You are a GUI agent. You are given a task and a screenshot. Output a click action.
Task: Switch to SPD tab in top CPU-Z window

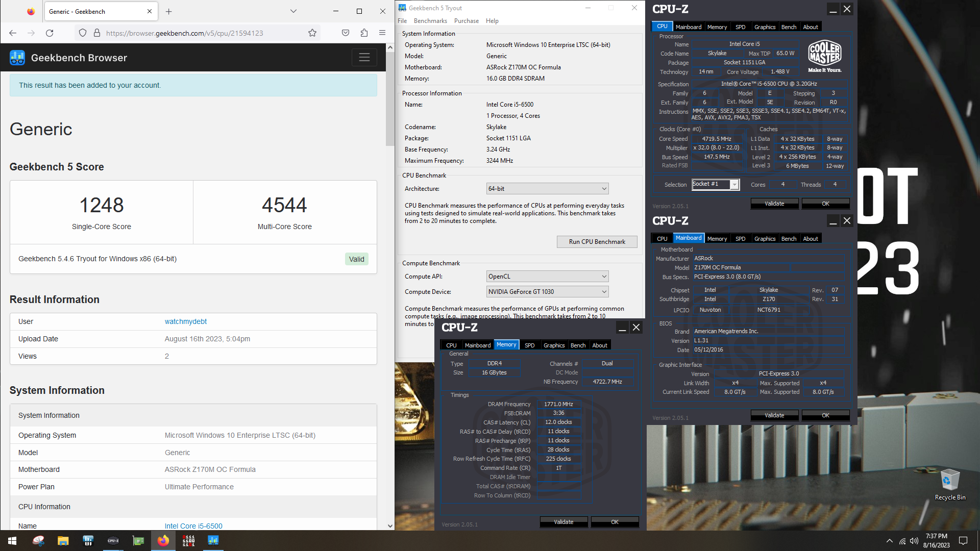tap(740, 27)
